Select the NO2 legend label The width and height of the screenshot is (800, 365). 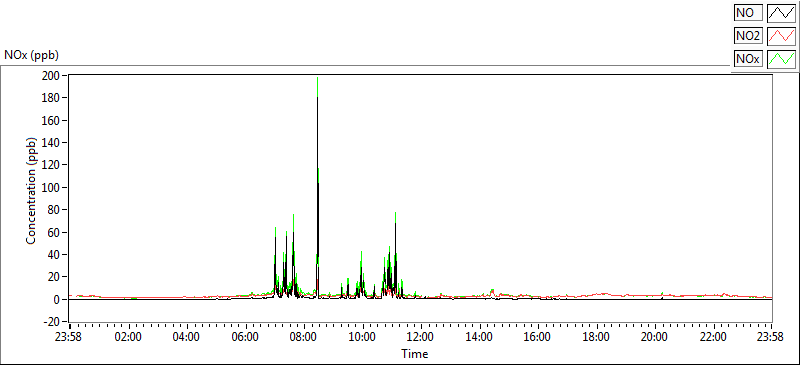tap(747, 36)
